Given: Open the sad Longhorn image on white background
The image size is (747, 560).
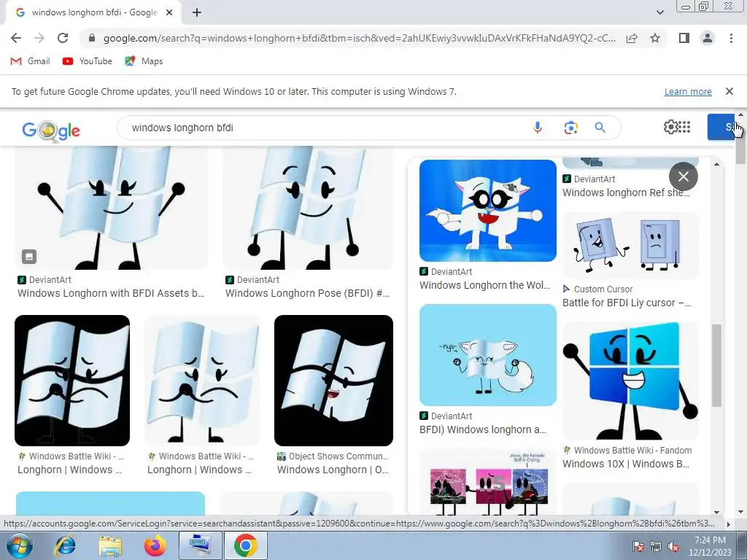Looking at the screenshot, I should (x=202, y=381).
